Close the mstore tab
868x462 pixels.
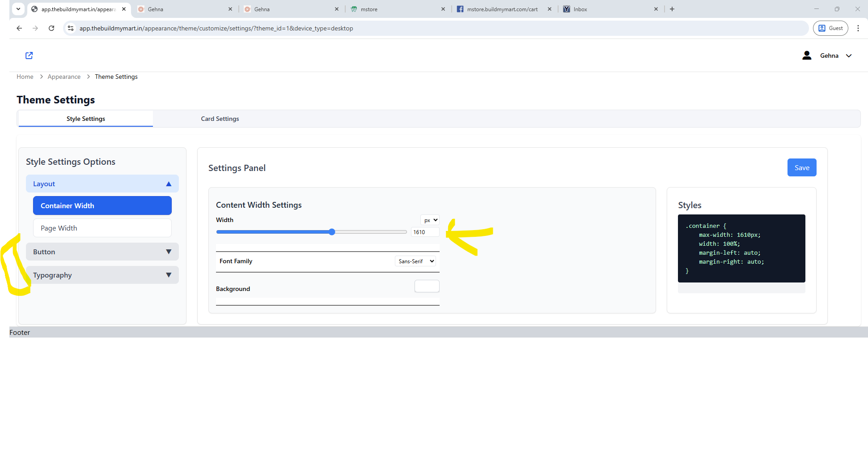coord(443,9)
